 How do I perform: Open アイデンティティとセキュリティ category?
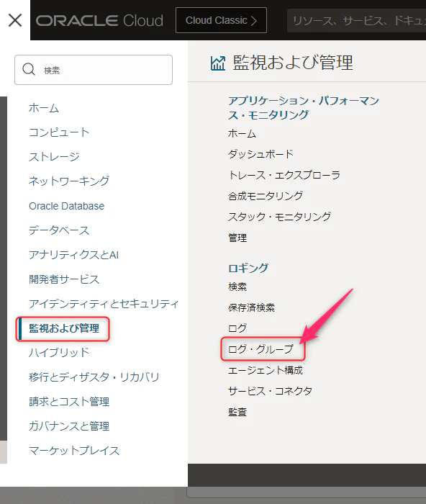(x=104, y=304)
